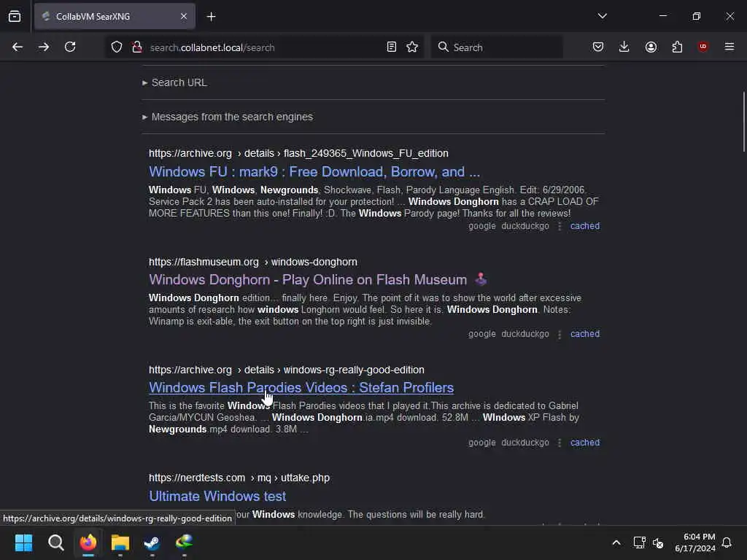Open Pocket save button
Viewport: 747px width, 560px height.
coord(598,47)
